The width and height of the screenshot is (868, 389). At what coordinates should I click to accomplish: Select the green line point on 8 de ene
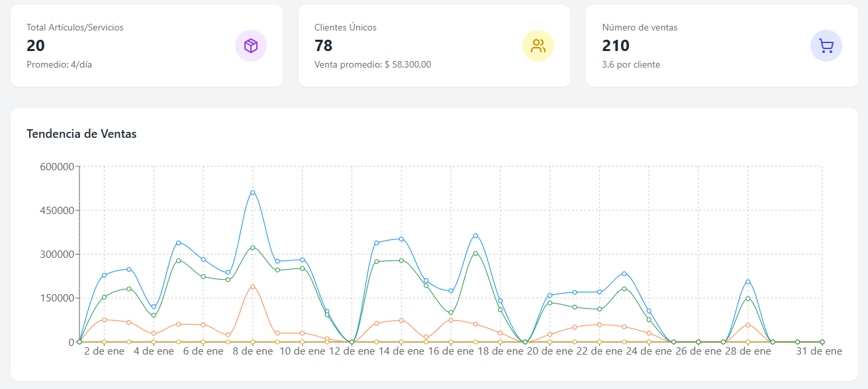253,247
